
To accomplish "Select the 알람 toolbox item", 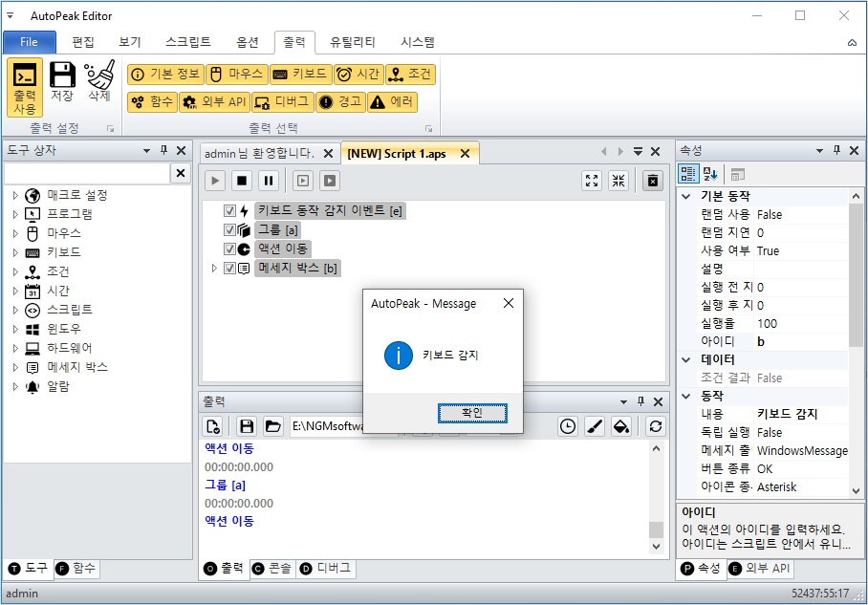I will click(58, 386).
